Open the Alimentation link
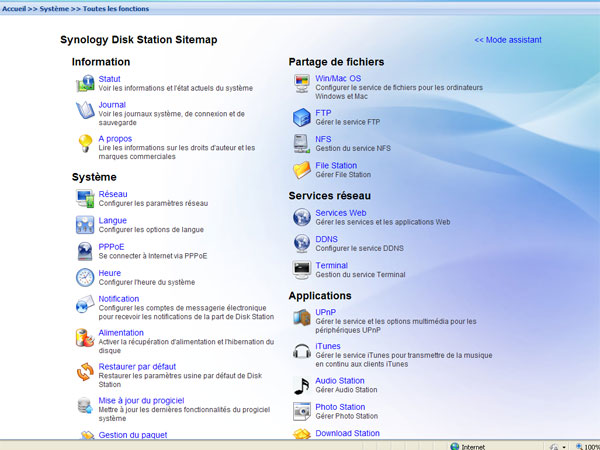600x450 pixels. (x=121, y=333)
